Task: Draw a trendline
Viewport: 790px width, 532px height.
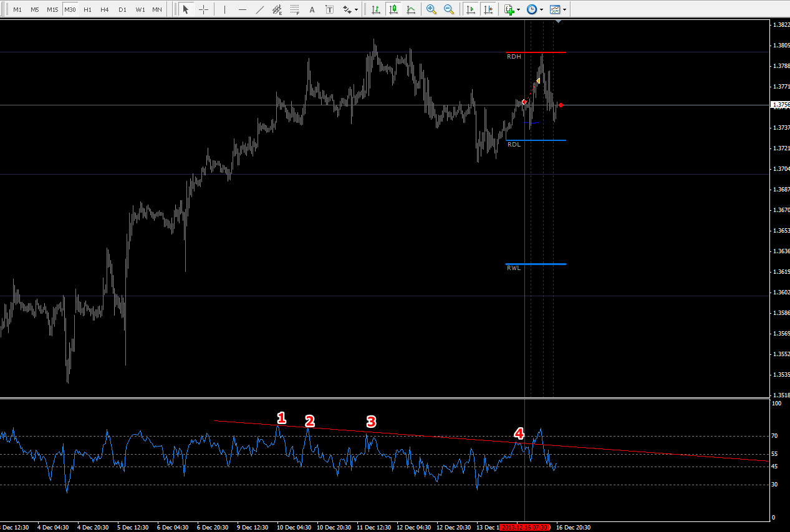Action: pos(260,9)
